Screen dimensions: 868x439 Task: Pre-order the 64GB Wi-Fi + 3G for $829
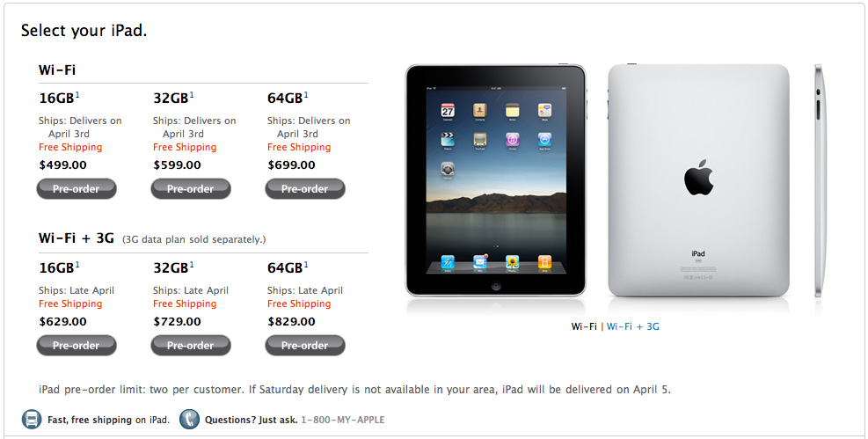click(x=305, y=346)
